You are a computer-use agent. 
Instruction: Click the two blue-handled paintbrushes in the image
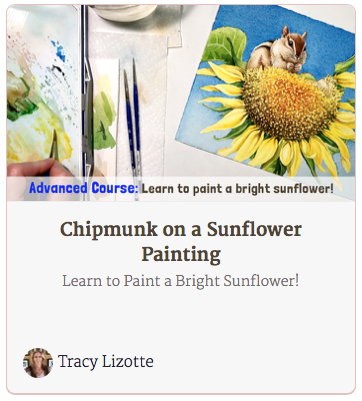(x=133, y=123)
